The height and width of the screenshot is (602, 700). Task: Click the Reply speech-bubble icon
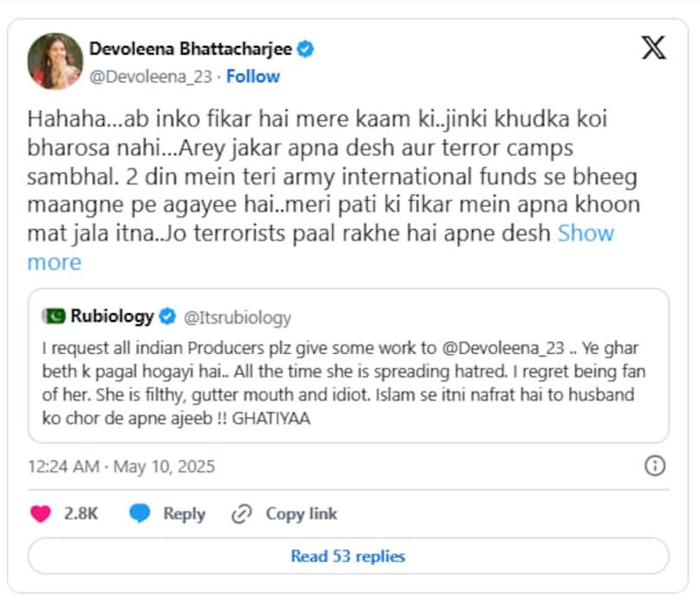point(138,514)
